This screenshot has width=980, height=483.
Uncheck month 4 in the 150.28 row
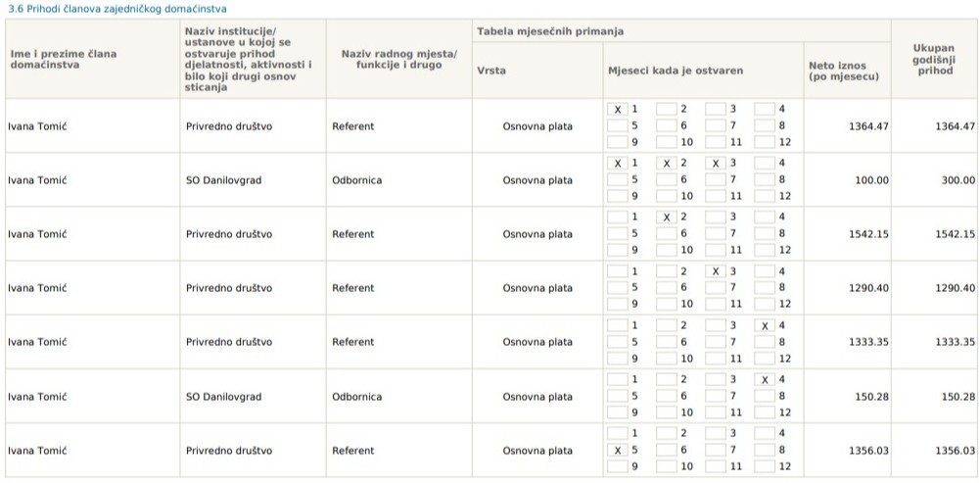(x=764, y=379)
